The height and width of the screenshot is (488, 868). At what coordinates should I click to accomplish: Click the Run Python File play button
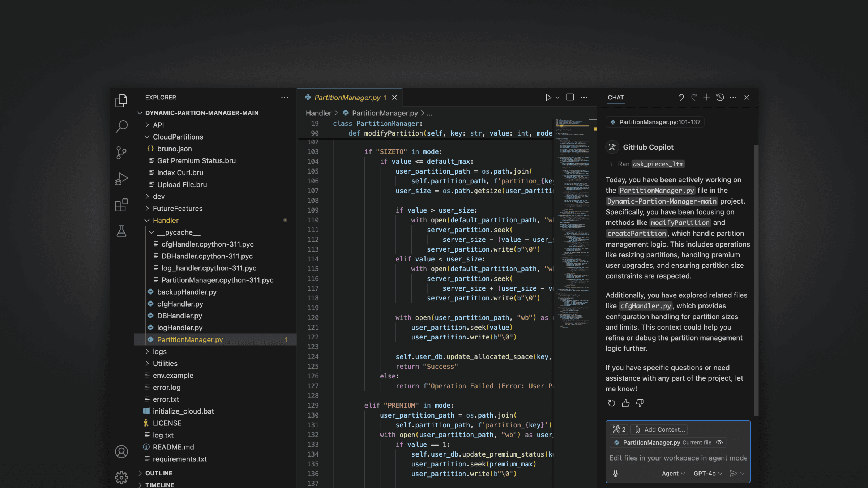click(x=548, y=98)
